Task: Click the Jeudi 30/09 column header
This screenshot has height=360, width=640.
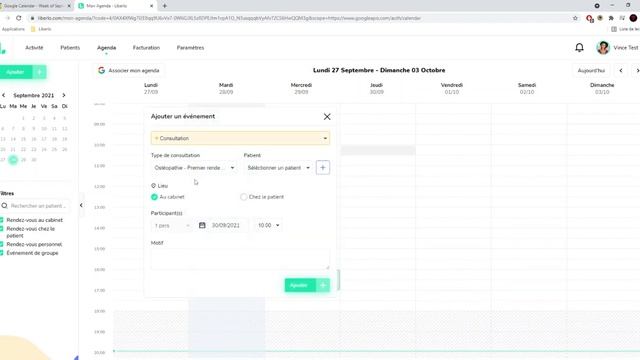Action: [x=376, y=89]
